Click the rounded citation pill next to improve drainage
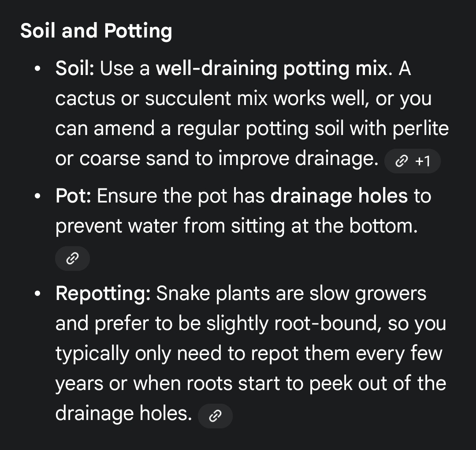 coord(412,161)
